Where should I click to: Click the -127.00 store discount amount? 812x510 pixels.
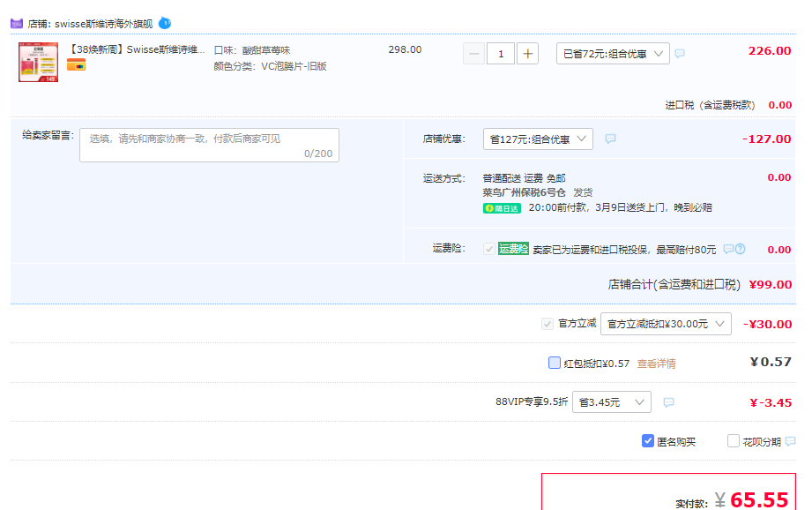[766, 139]
